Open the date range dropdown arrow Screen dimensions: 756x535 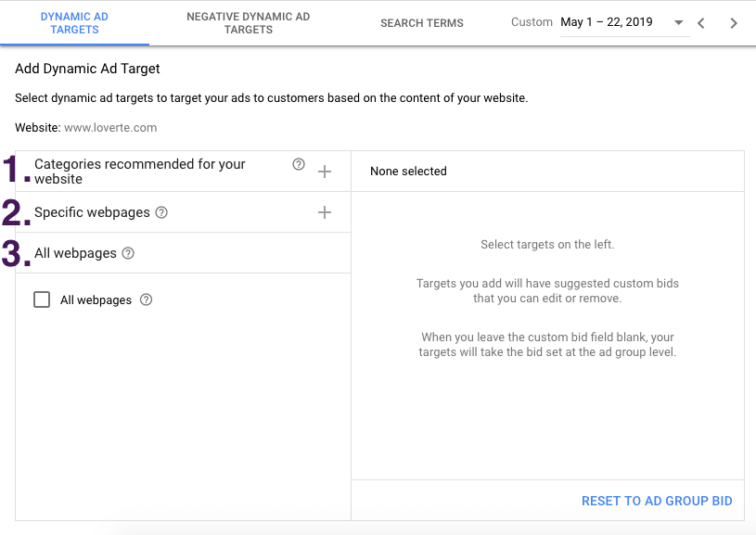coord(678,22)
